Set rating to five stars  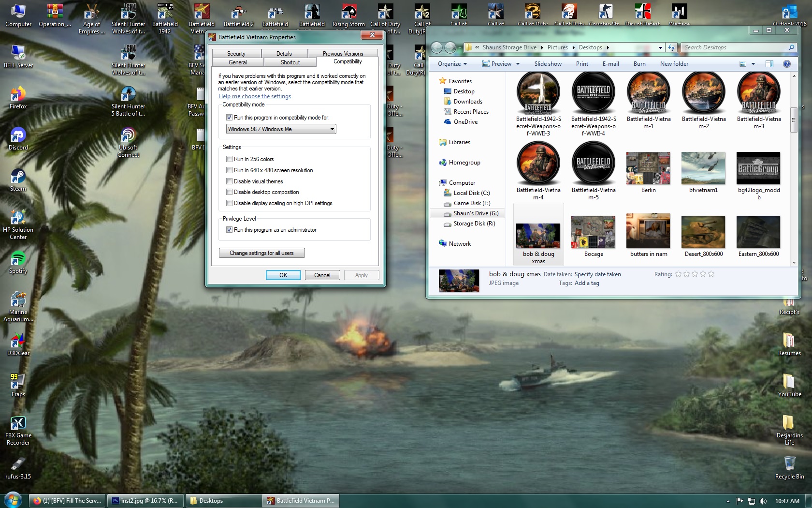(711, 274)
